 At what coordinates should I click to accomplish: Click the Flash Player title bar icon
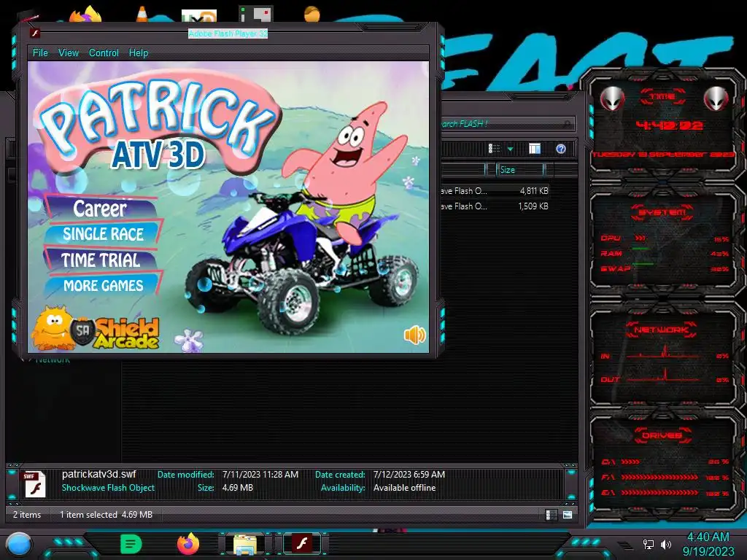pyautogui.click(x=34, y=34)
